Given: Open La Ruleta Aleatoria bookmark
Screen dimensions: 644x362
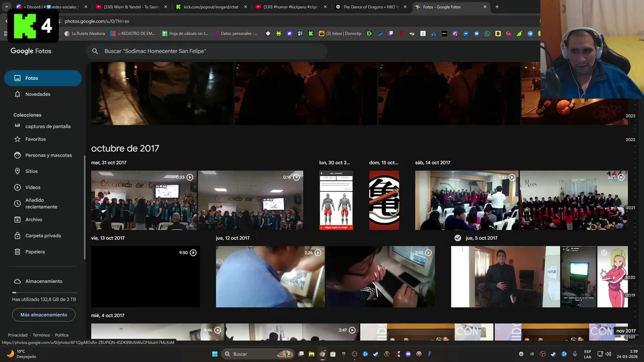Looking at the screenshot, I should point(85,34).
